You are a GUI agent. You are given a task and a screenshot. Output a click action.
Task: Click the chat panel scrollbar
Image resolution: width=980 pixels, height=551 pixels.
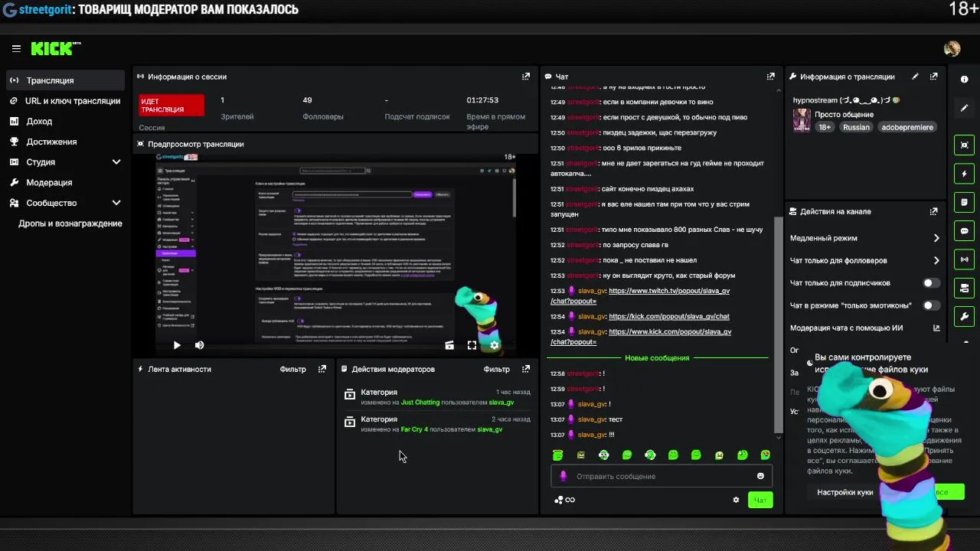click(x=779, y=325)
